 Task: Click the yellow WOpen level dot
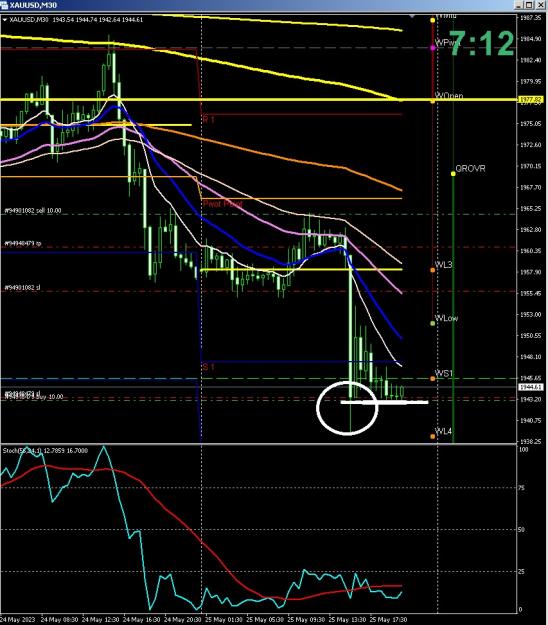click(x=433, y=101)
